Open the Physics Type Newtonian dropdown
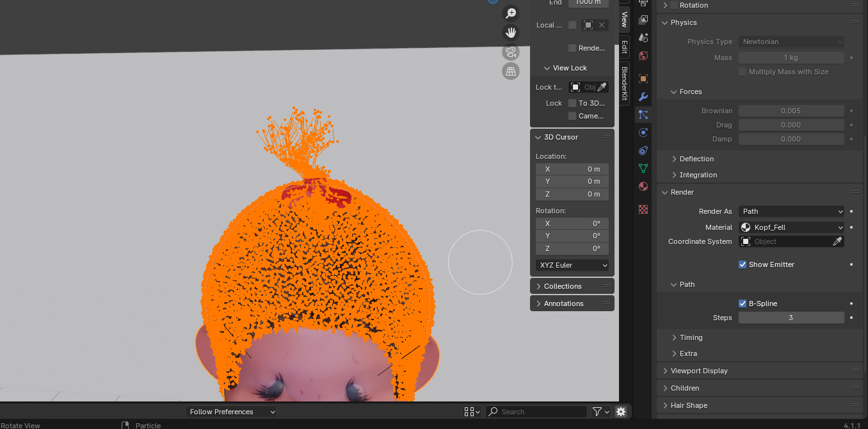The height and width of the screenshot is (429, 868). coord(791,42)
